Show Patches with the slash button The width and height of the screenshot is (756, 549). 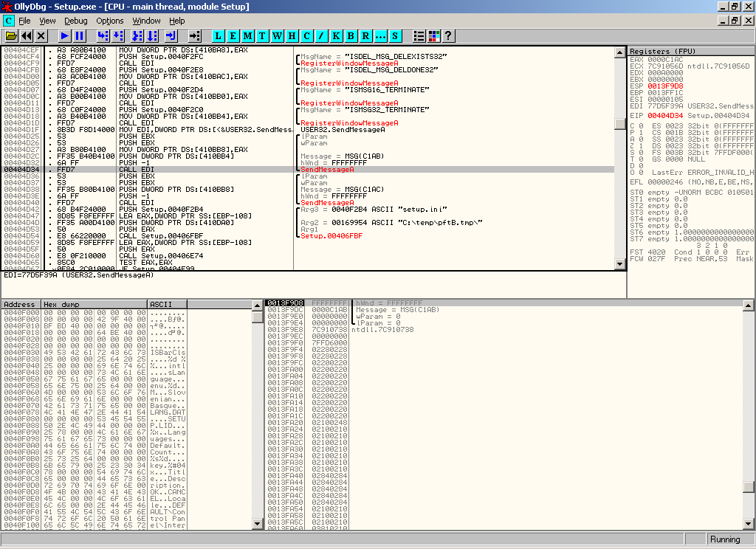(x=321, y=36)
